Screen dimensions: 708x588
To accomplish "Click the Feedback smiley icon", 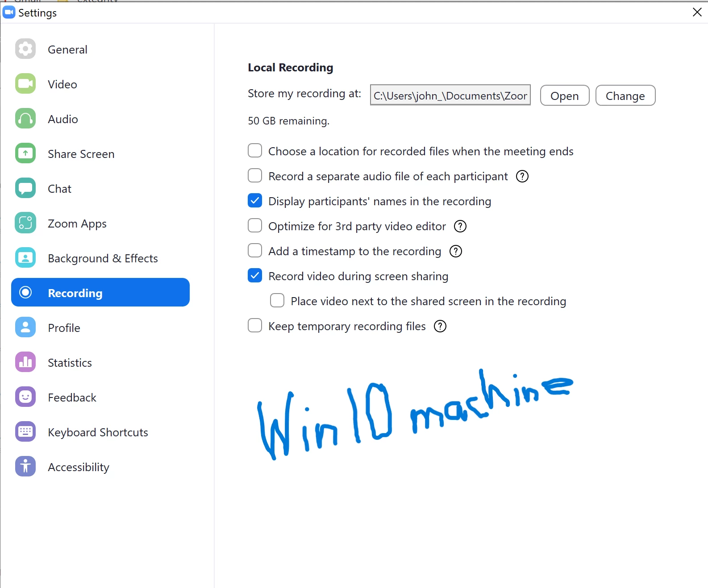I will [25, 397].
